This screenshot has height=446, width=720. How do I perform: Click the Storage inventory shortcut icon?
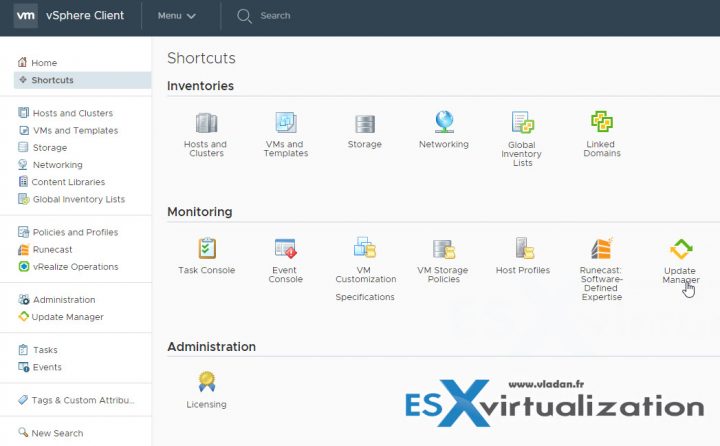(x=365, y=124)
